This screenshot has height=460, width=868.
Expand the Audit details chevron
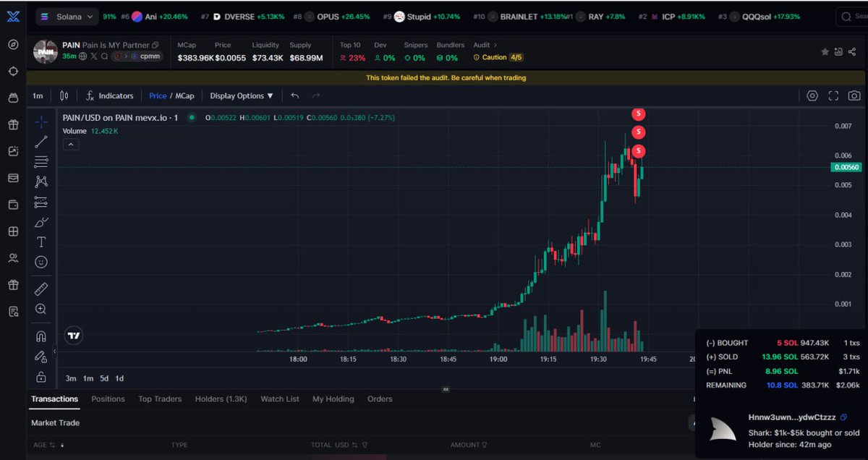(x=495, y=46)
